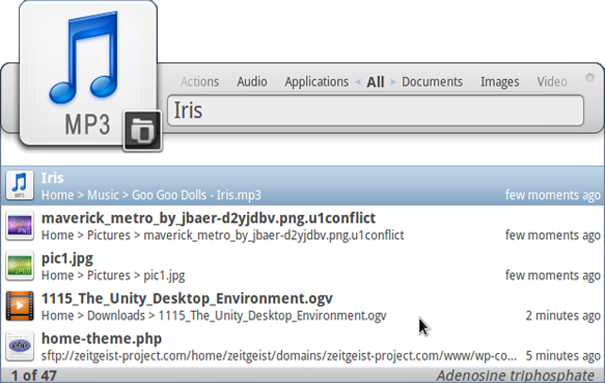Screen dimensions: 605x383
Task: Click the PNG thumbnail for maverick_metro file
Action: (20, 225)
